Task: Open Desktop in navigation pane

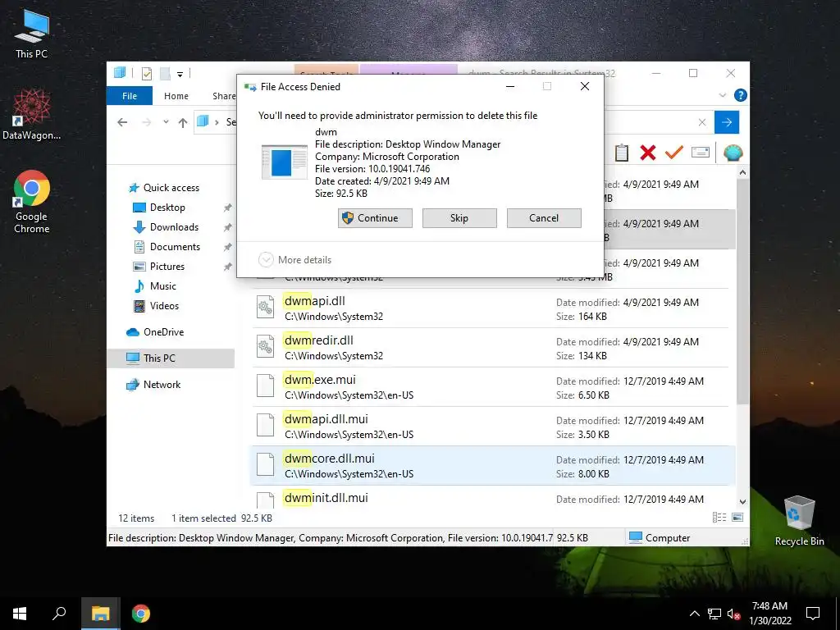Action: (158, 208)
